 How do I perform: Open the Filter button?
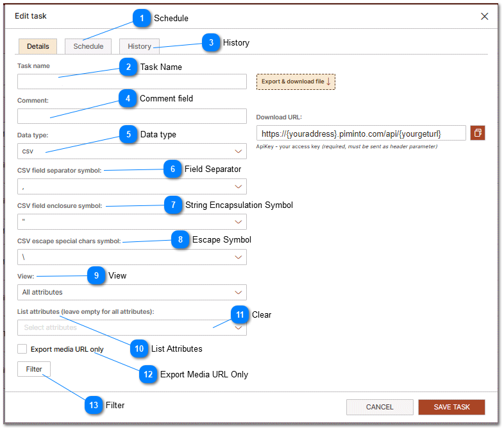pos(34,369)
